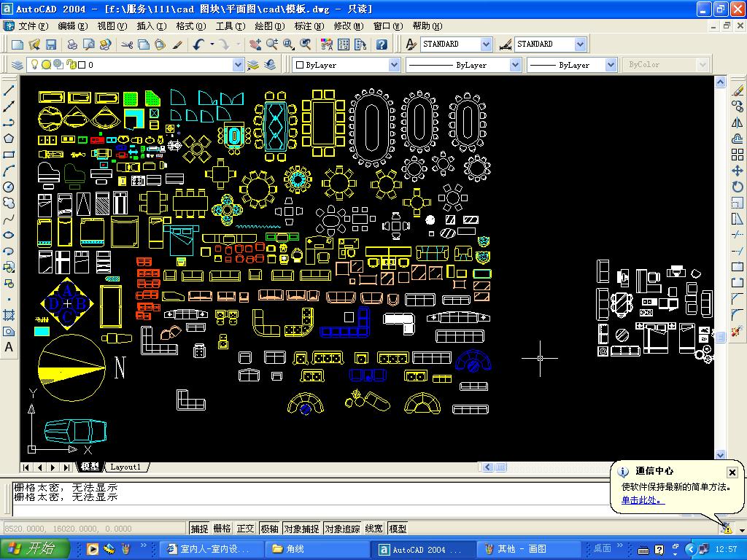
Task: Click the Cut scissors icon
Action: coord(127,44)
